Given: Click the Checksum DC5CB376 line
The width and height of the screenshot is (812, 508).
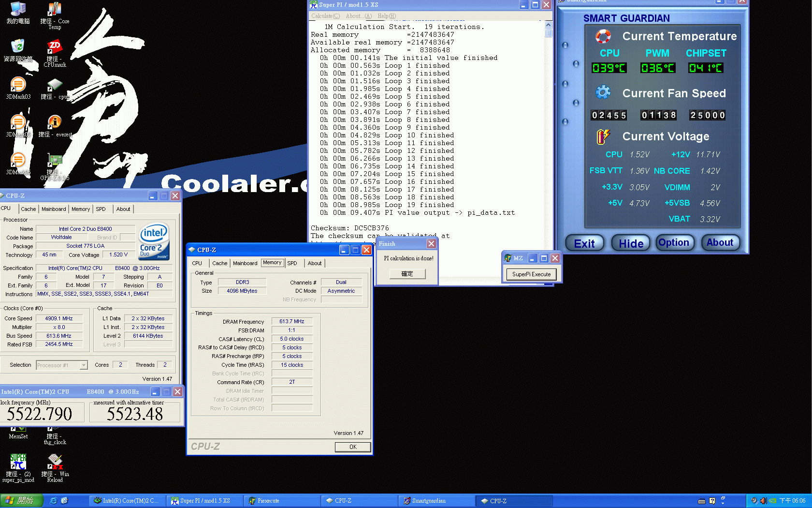Looking at the screenshot, I should [350, 228].
